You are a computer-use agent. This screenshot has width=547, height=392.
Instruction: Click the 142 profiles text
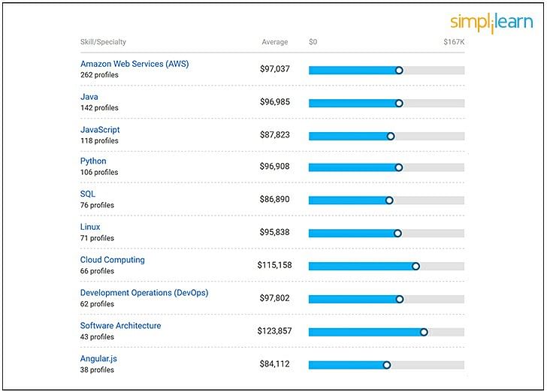[x=99, y=108]
